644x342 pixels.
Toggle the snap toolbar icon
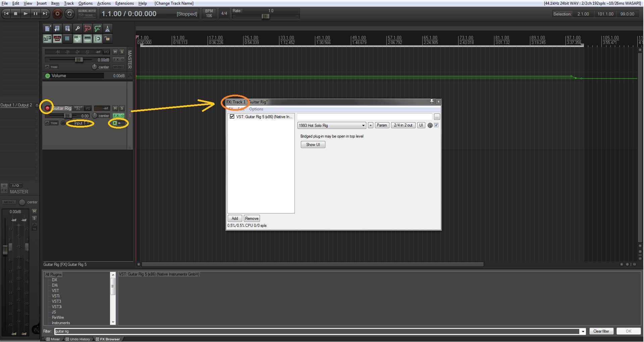coord(98,39)
